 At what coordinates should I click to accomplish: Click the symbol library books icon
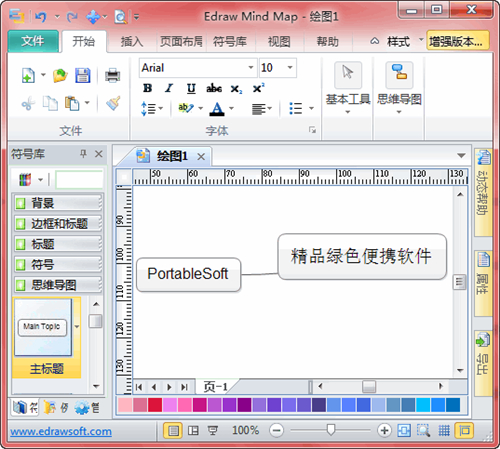[x=25, y=180]
